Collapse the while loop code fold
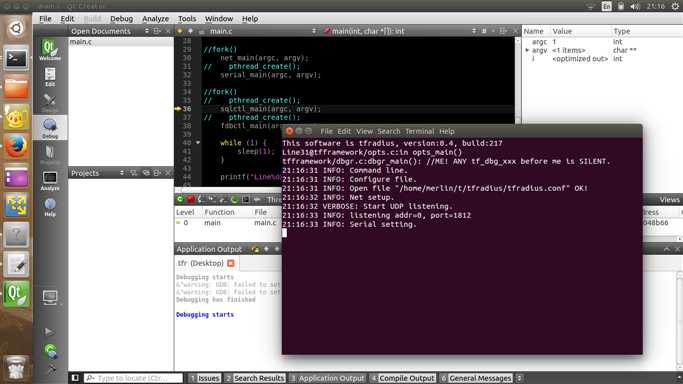 tap(198, 142)
